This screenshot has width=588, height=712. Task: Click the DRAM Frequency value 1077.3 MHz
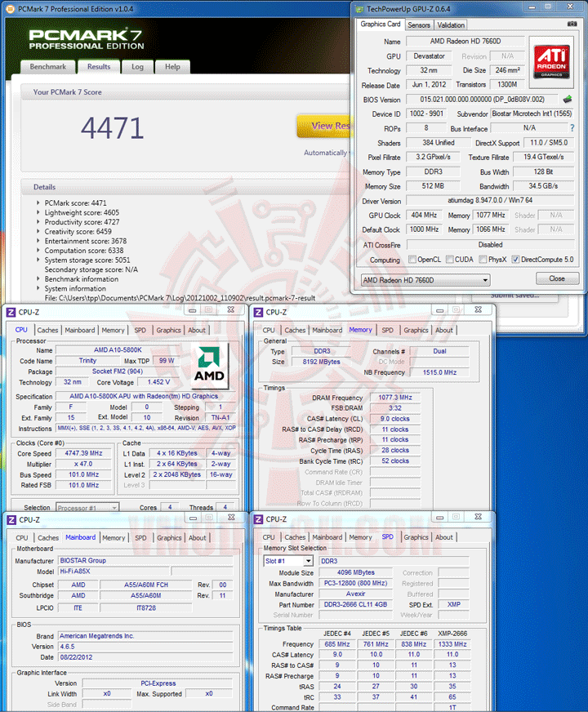point(395,398)
